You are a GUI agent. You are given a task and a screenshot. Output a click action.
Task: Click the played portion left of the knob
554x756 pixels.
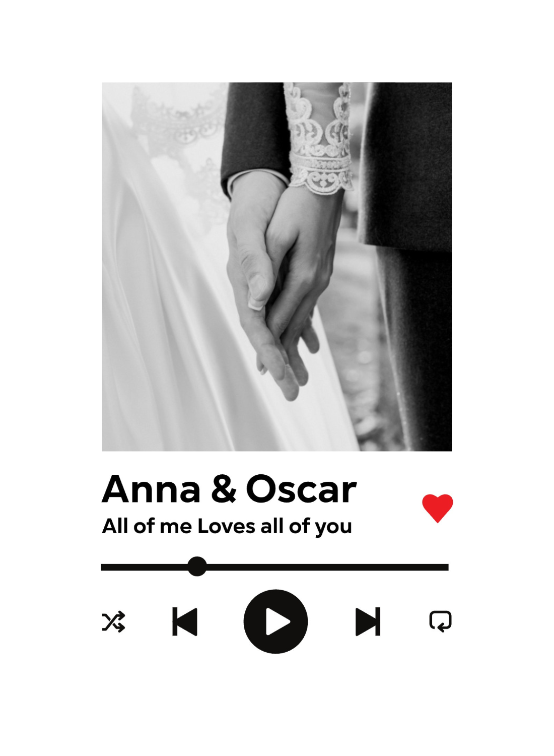tap(144, 567)
